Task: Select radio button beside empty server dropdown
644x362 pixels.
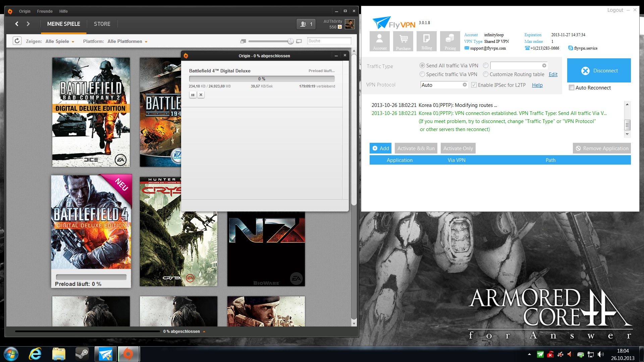Action: [485, 65]
